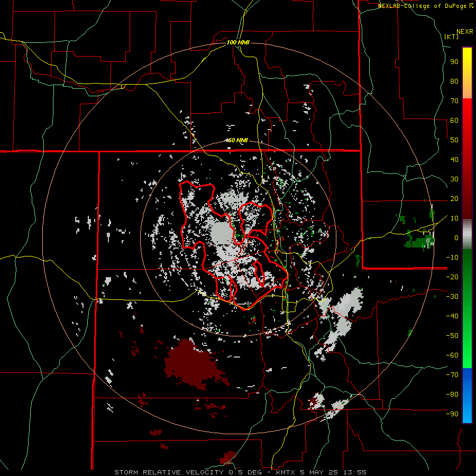
Task: Click the 80 value on the velocity scale
Action: 454,81
